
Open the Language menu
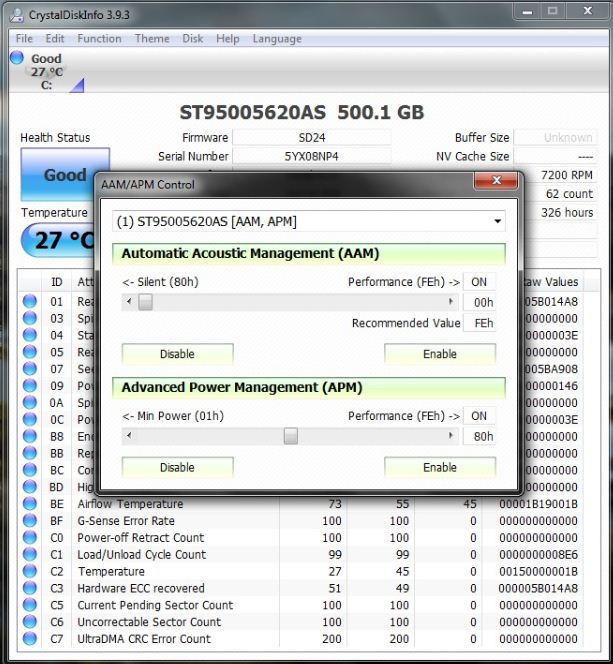[x=277, y=39]
